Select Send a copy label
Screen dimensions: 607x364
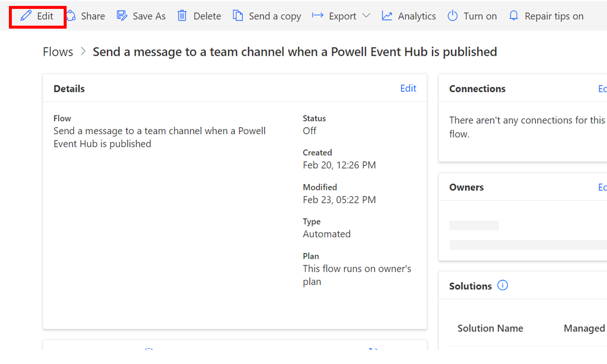tap(275, 16)
